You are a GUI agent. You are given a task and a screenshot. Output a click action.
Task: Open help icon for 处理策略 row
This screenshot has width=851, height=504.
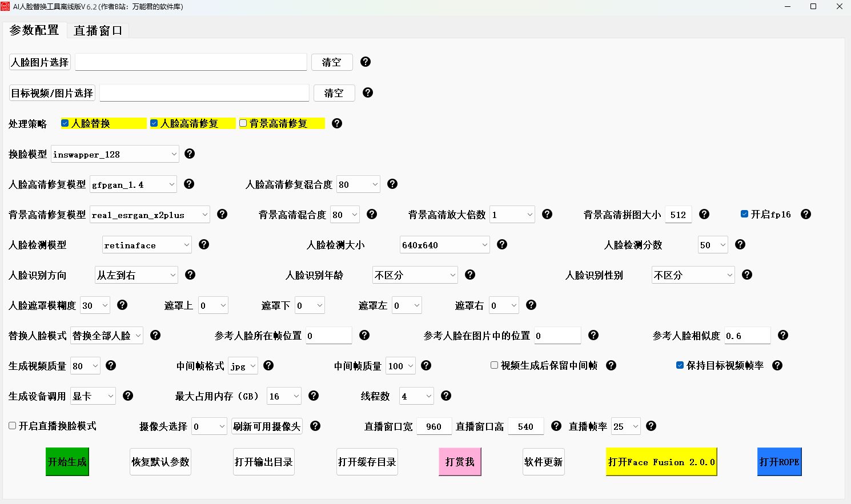tap(337, 123)
